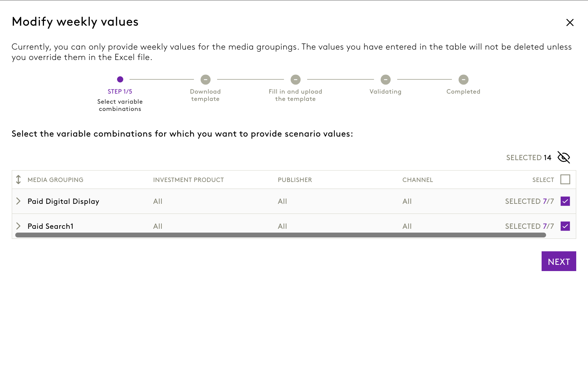Click the Step 1/5 purple progress dot
Image resolution: width=588 pixels, height=365 pixels.
[120, 79]
